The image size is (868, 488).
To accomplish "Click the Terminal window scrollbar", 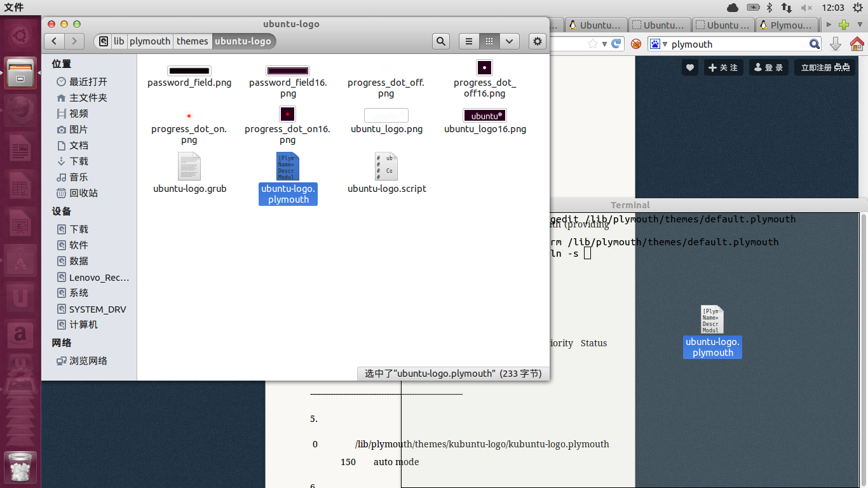I will pyautogui.click(x=864, y=349).
